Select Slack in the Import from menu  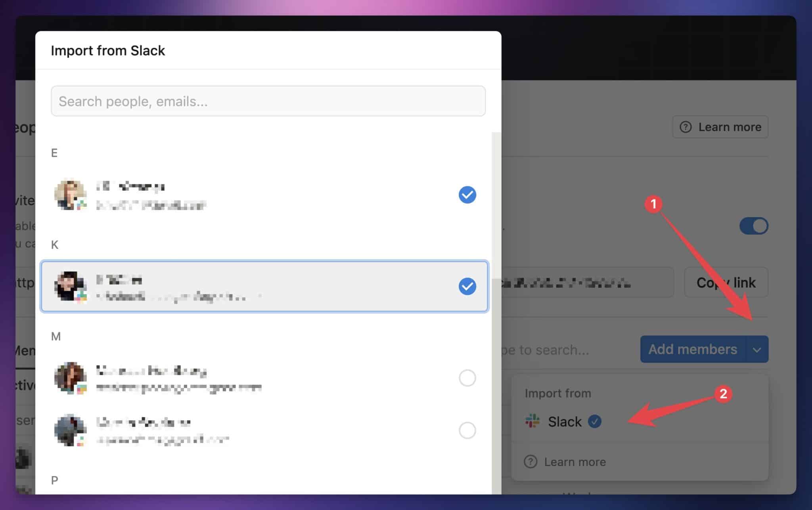565,421
